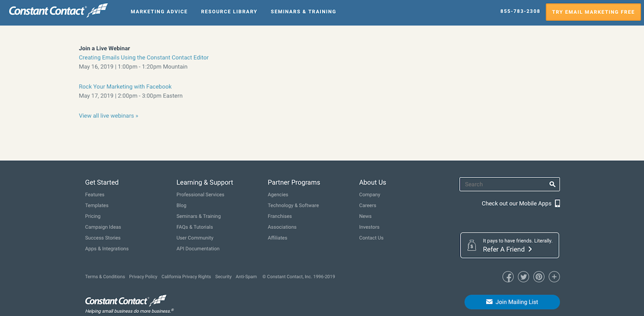Click the Partner Programs footer heading
Screen dimensions: 644x316
[x=294, y=182]
